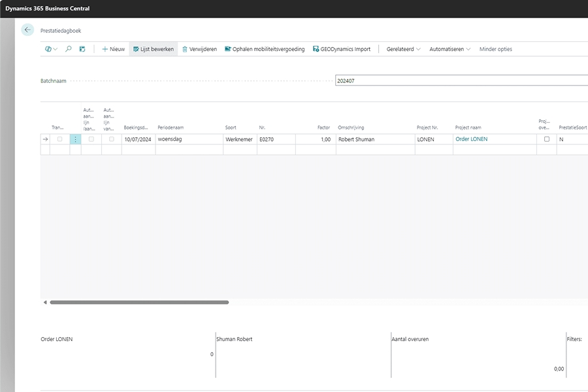The height and width of the screenshot is (392, 588).
Task: Toggle first Auto aanmaken lijn checkbox
Action: 91,139
